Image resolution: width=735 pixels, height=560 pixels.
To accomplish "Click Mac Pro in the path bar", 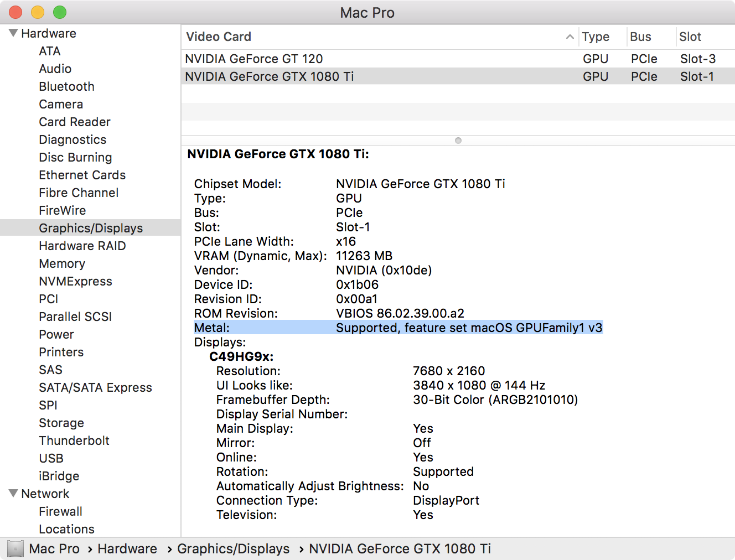I will tap(54, 549).
